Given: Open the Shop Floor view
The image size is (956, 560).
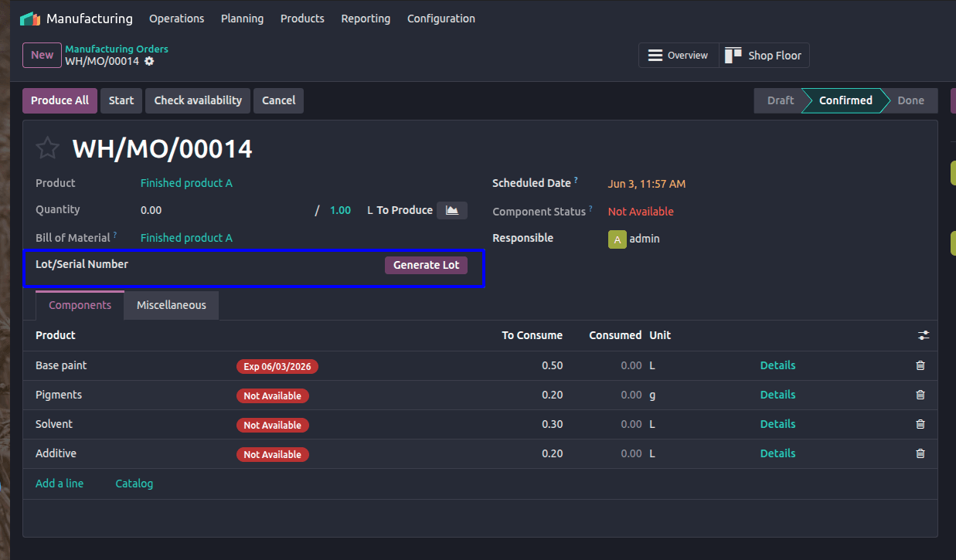Looking at the screenshot, I should (764, 56).
